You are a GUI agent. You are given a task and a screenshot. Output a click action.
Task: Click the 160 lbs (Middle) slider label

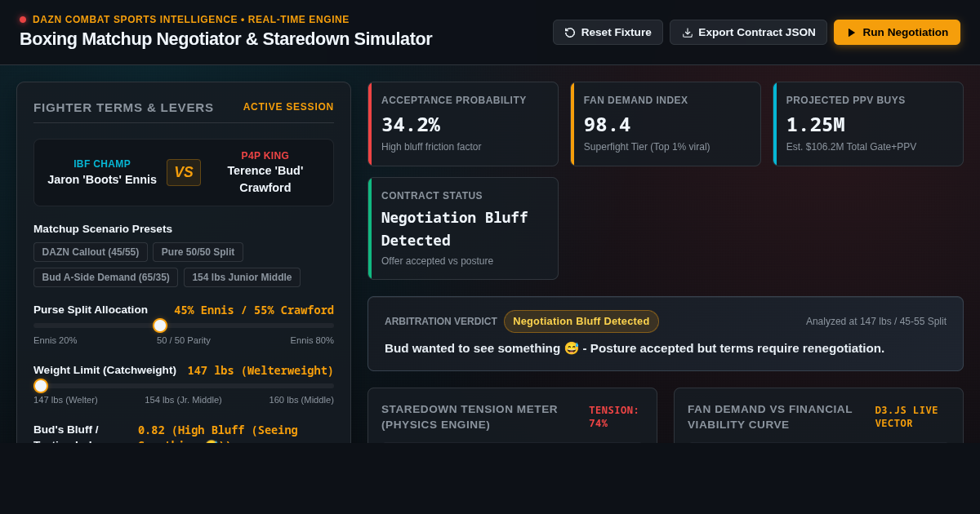(301, 400)
